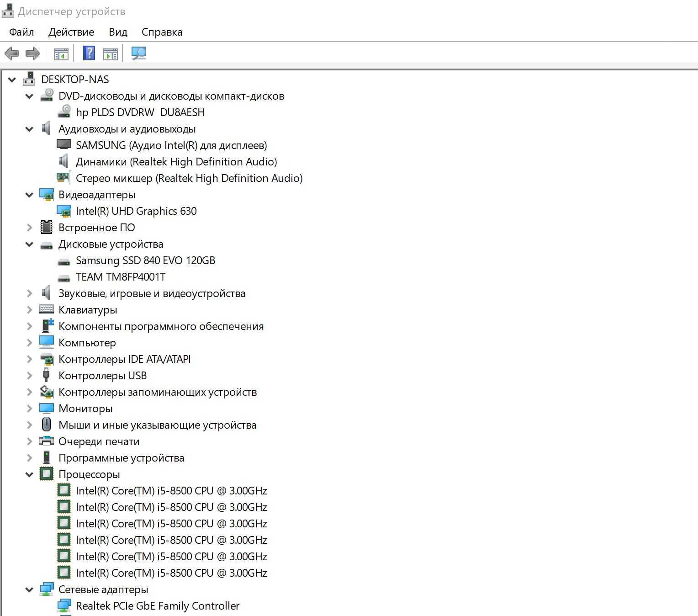Viewport: 698px width, 616px height.
Task: Collapse the Дисковые устройства category
Action: [29, 244]
